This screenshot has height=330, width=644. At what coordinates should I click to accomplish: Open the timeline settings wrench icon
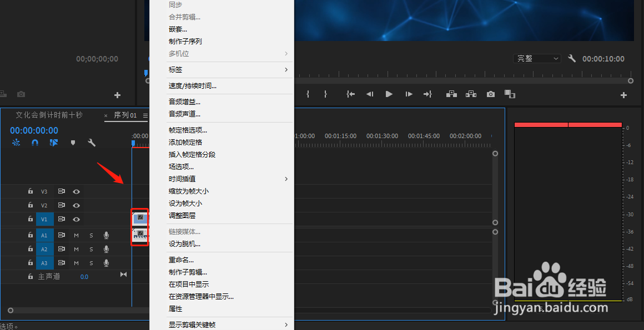coord(92,142)
